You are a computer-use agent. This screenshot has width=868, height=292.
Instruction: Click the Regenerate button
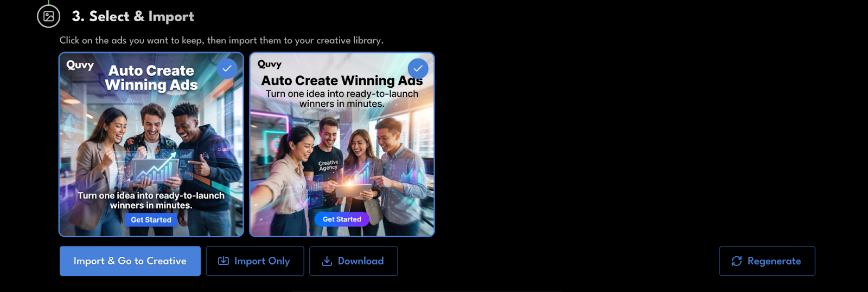tap(767, 261)
